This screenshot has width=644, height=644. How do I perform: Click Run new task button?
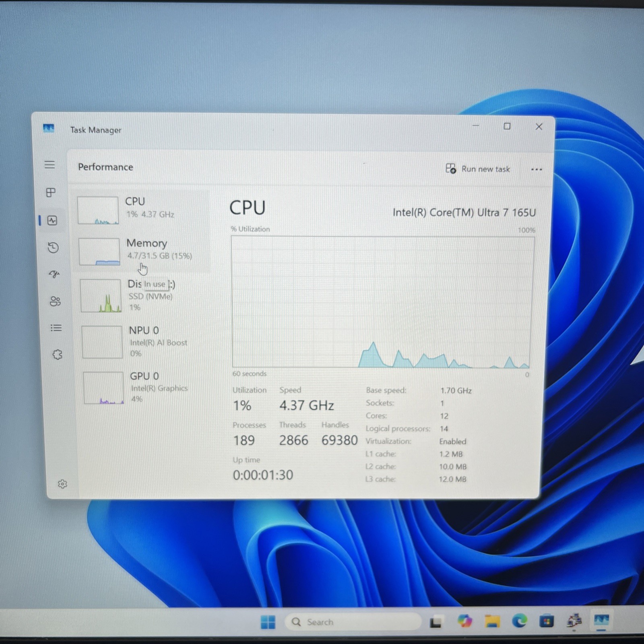pos(478,169)
